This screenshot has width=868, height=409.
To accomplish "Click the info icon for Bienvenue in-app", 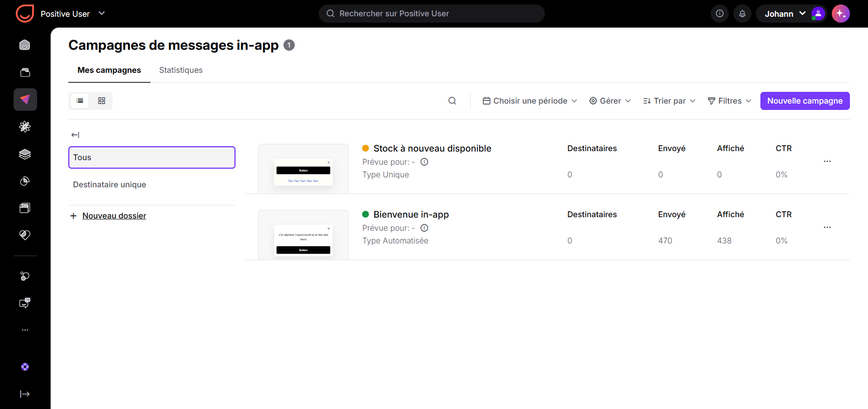I will (425, 228).
